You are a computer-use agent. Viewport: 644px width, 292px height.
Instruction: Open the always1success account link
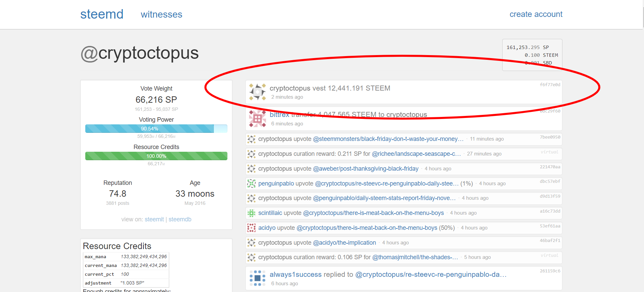tap(295, 274)
